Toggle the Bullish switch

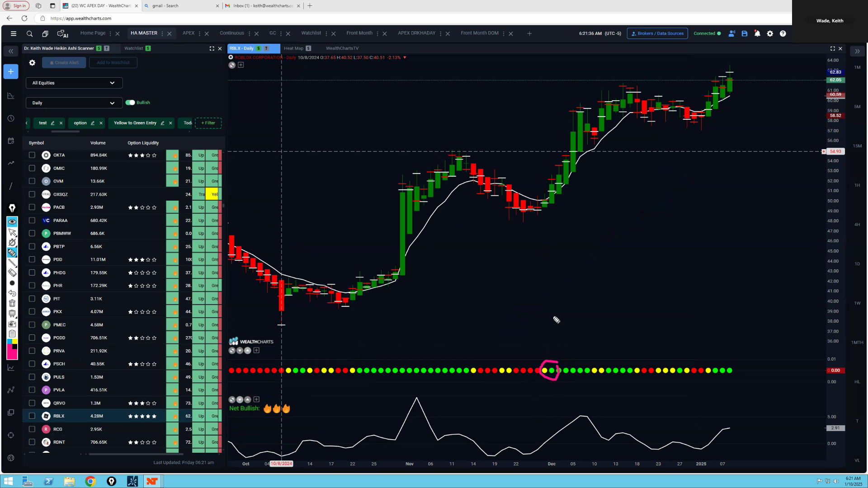pyautogui.click(x=130, y=103)
